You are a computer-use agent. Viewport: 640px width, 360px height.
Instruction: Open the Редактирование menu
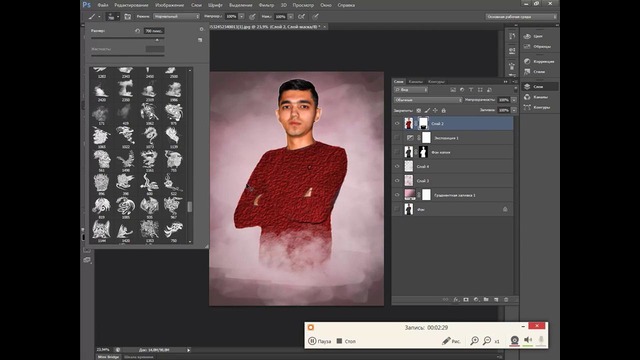pos(131,5)
